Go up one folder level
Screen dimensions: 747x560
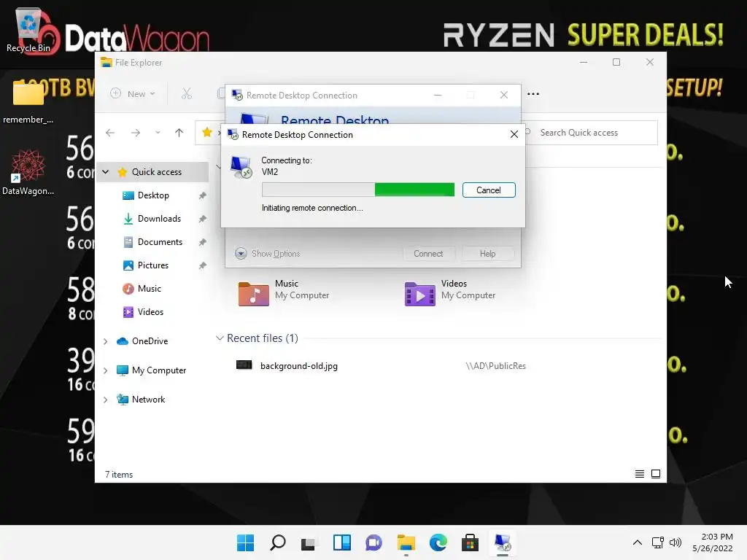click(x=179, y=133)
